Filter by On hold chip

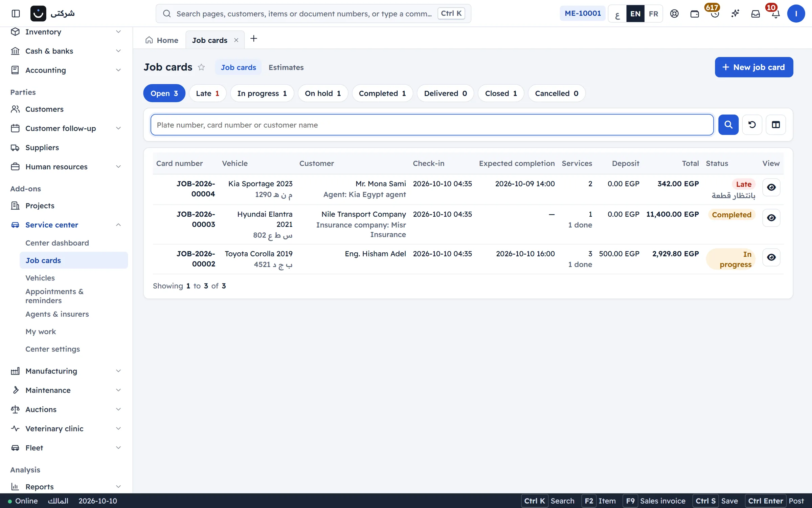[x=323, y=93]
